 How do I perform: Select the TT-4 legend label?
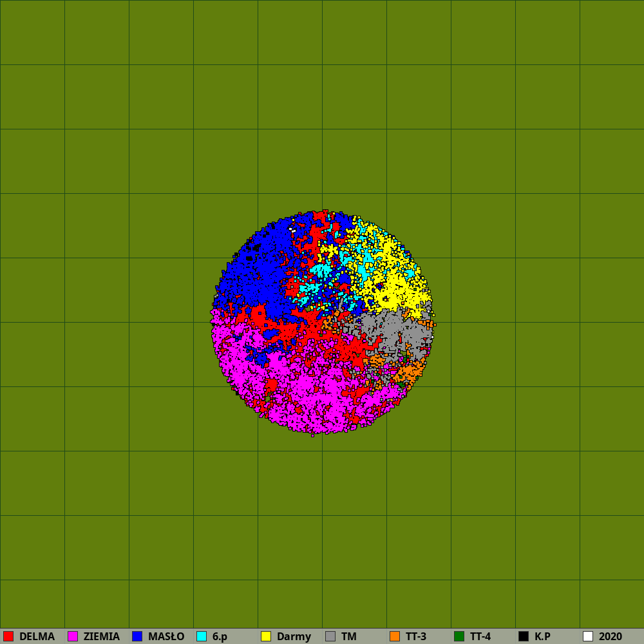tap(480, 637)
